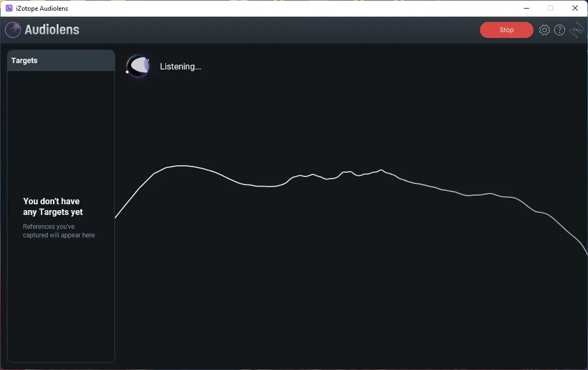Image resolution: width=588 pixels, height=370 pixels.
Task: Stop the audio capture
Action: click(506, 30)
